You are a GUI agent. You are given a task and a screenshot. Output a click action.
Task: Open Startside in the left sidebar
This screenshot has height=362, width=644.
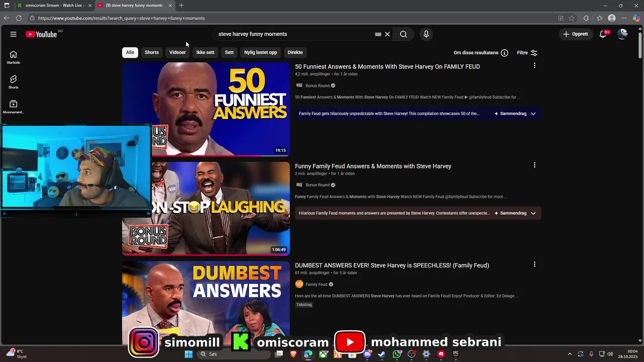[14, 57]
